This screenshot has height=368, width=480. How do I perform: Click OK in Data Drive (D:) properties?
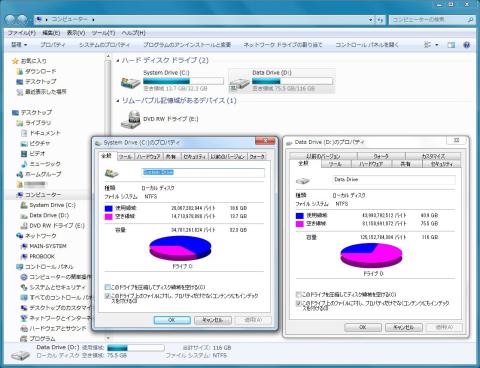363,327
